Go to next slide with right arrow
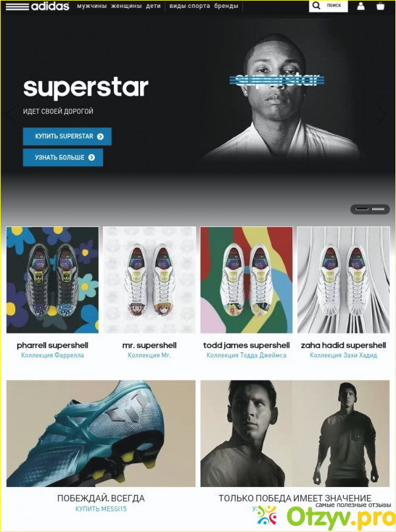 point(383,114)
